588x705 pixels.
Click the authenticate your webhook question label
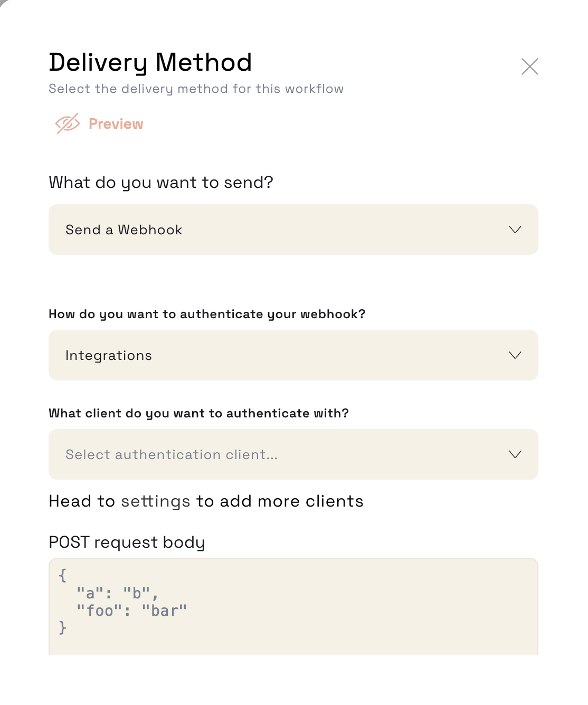(207, 315)
